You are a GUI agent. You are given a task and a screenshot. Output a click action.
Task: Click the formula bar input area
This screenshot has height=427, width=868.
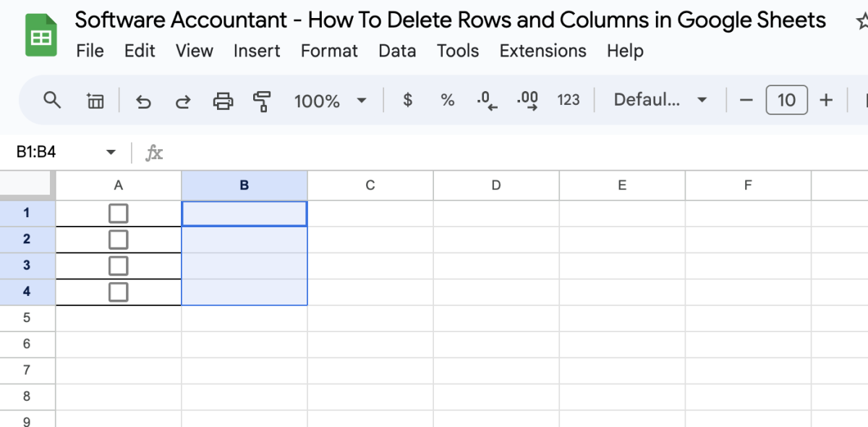517,153
